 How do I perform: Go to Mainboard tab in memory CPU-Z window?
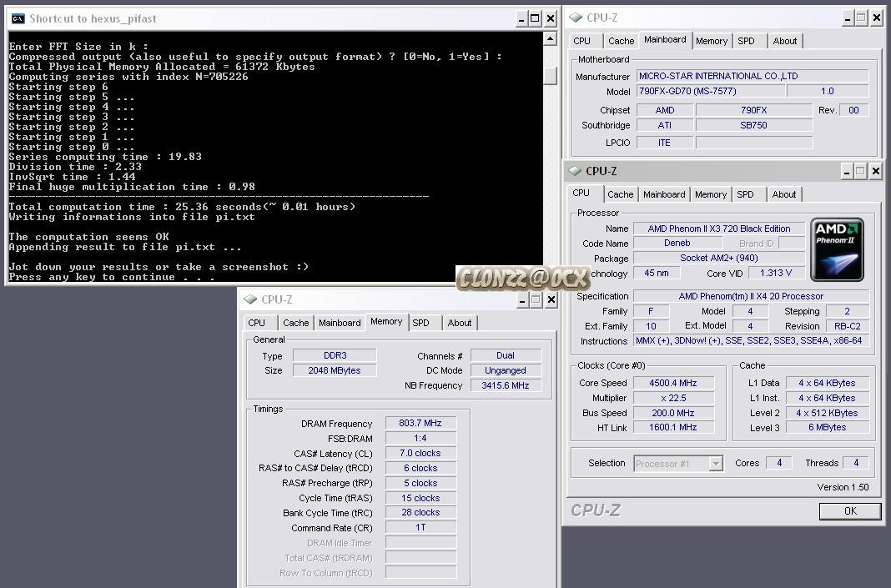340,323
